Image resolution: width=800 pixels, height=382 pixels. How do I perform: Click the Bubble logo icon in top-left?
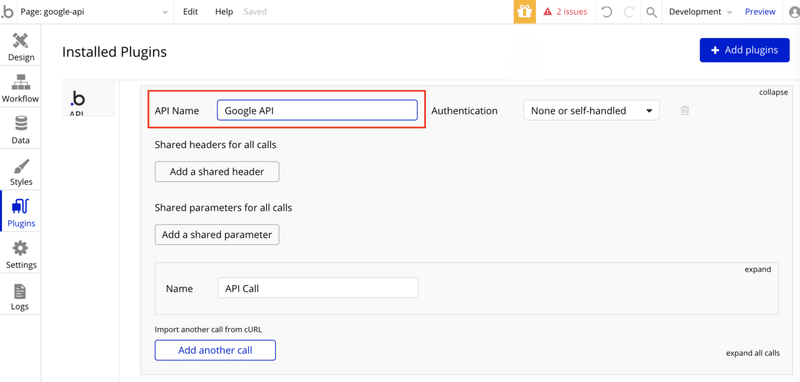8,11
